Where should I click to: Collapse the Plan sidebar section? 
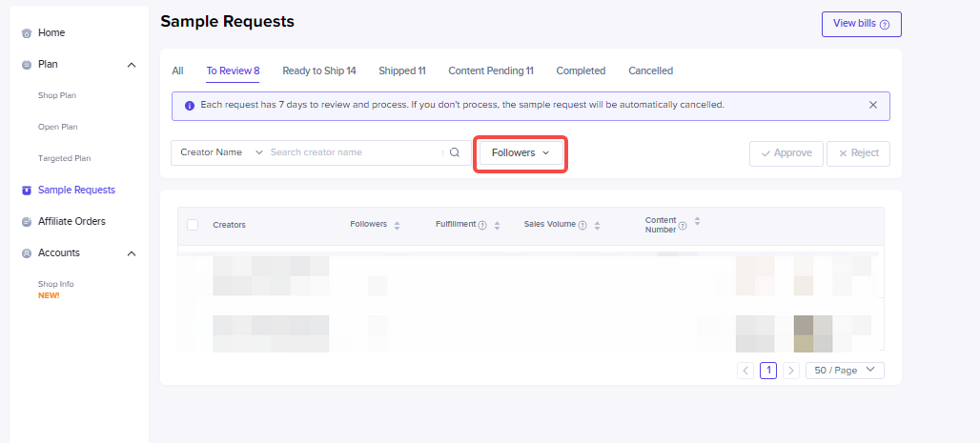point(132,65)
